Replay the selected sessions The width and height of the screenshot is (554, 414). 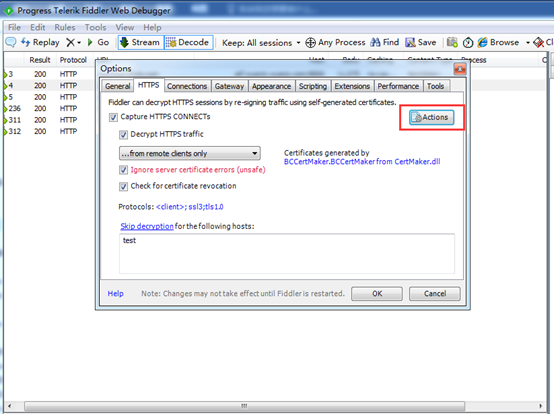click(40, 42)
